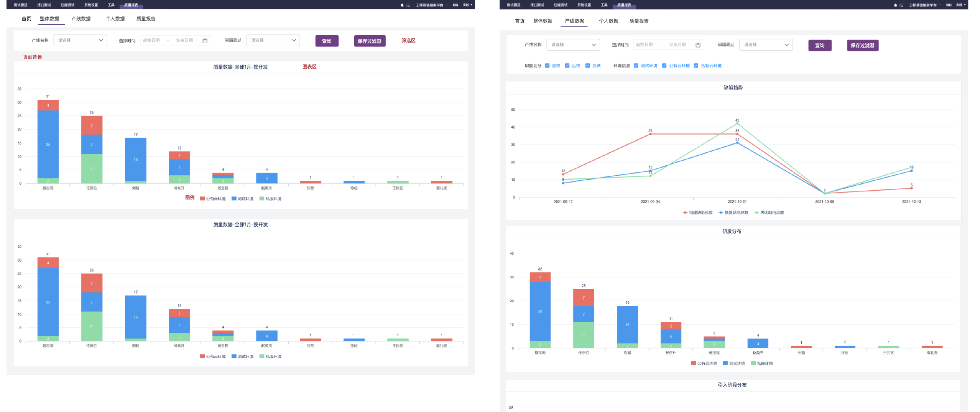The image size is (980, 412).
Task: Open 间隔周期 dropdown on left page
Action: click(273, 40)
